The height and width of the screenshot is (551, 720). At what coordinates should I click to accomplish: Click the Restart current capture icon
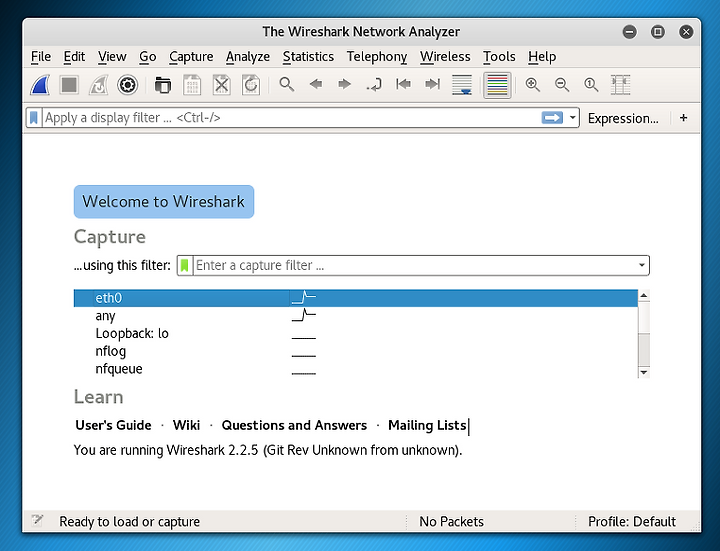(99, 85)
